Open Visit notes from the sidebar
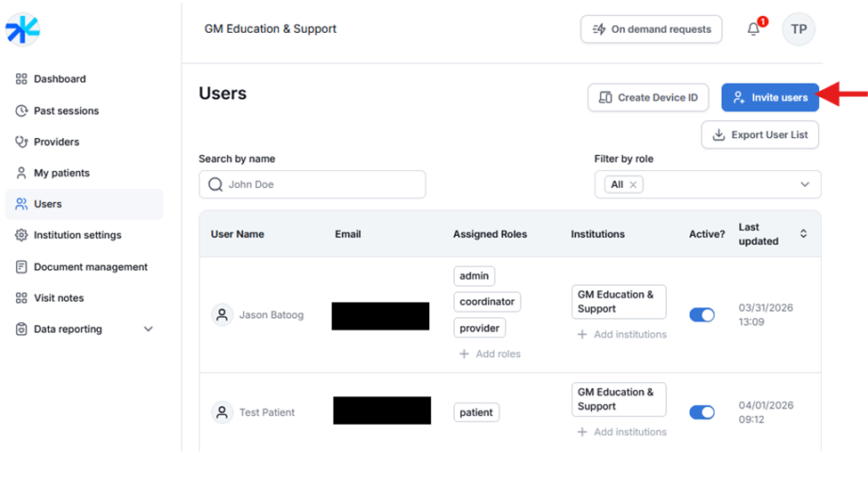This screenshot has width=868, height=480. pos(59,297)
